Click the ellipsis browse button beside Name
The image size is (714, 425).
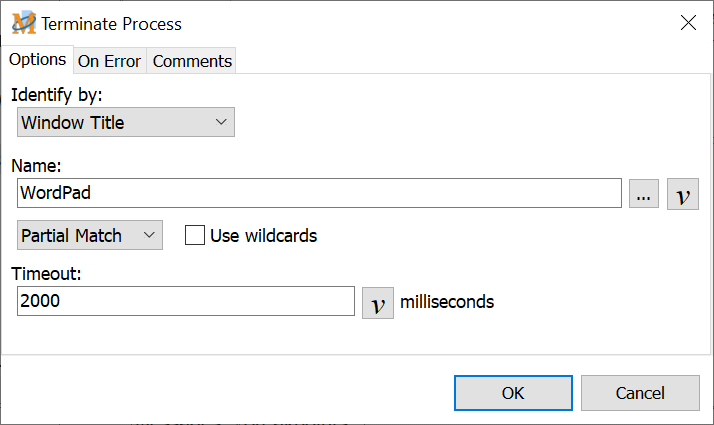[644, 194]
